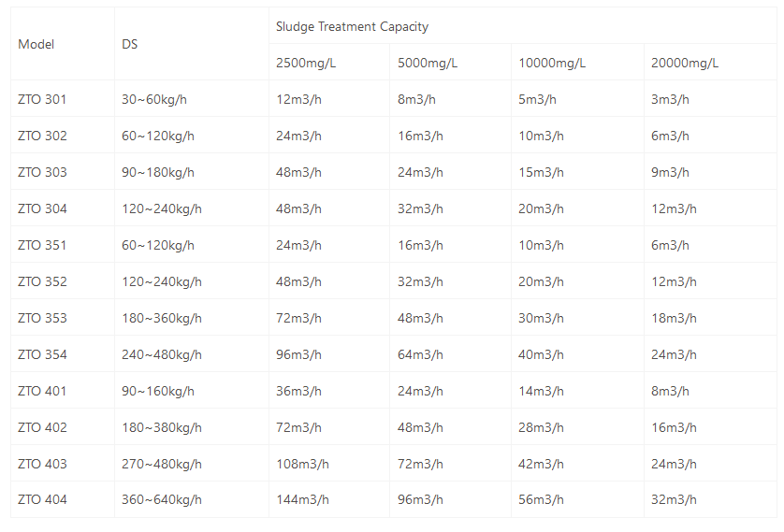Select the 144m3/h capacity cell
Screen dimensions: 784x532
click(x=302, y=500)
